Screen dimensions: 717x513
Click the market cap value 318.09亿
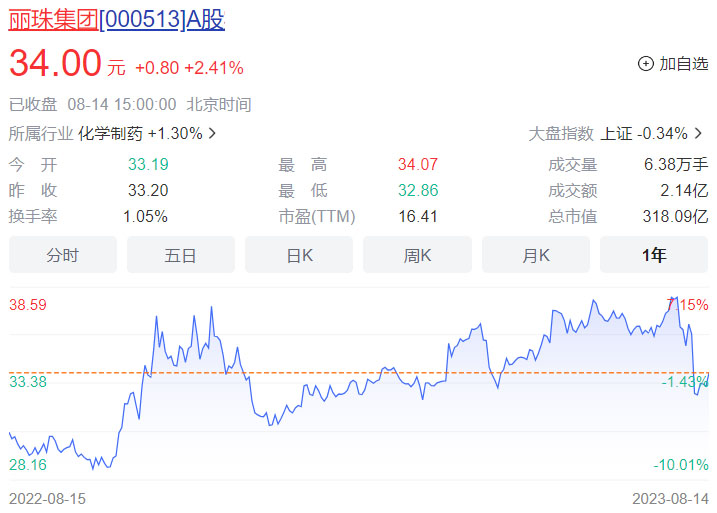[x=675, y=216]
